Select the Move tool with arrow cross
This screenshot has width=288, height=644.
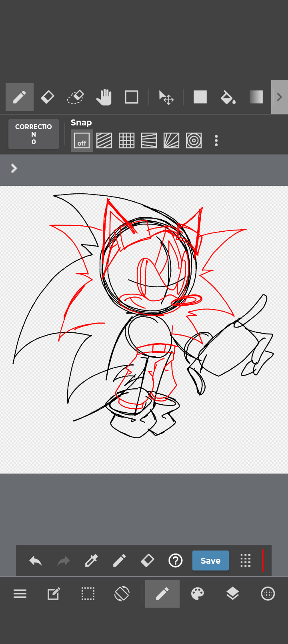click(166, 97)
